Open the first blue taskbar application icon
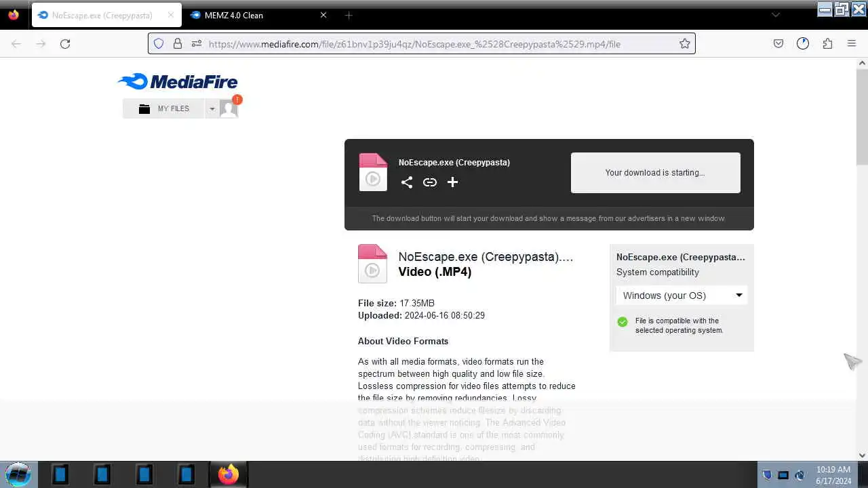The height and width of the screenshot is (488, 868). pyautogui.click(x=60, y=474)
